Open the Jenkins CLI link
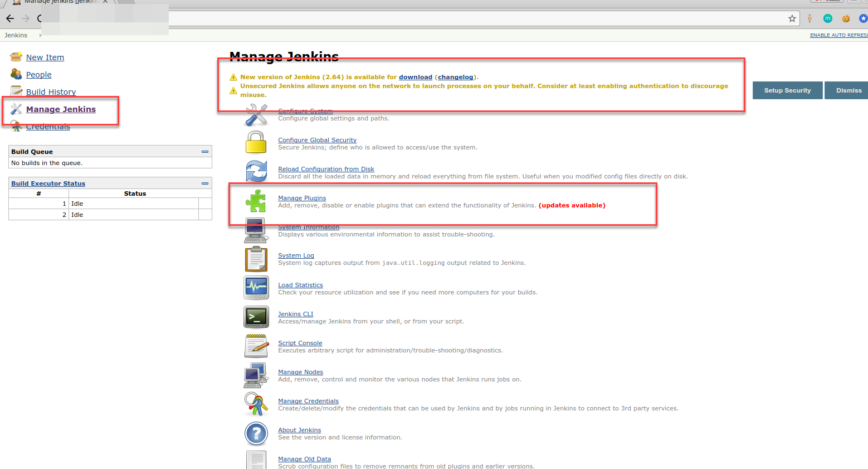This screenshot has width=868, height=469. tap(295, 314)
